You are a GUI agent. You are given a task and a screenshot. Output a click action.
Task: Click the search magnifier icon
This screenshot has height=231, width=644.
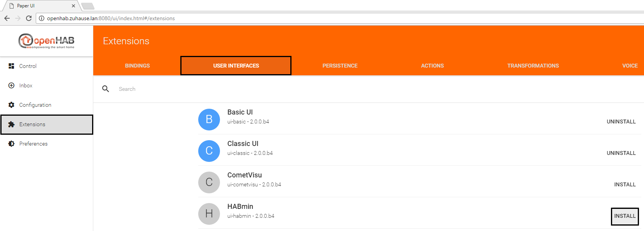click(105, 89)
